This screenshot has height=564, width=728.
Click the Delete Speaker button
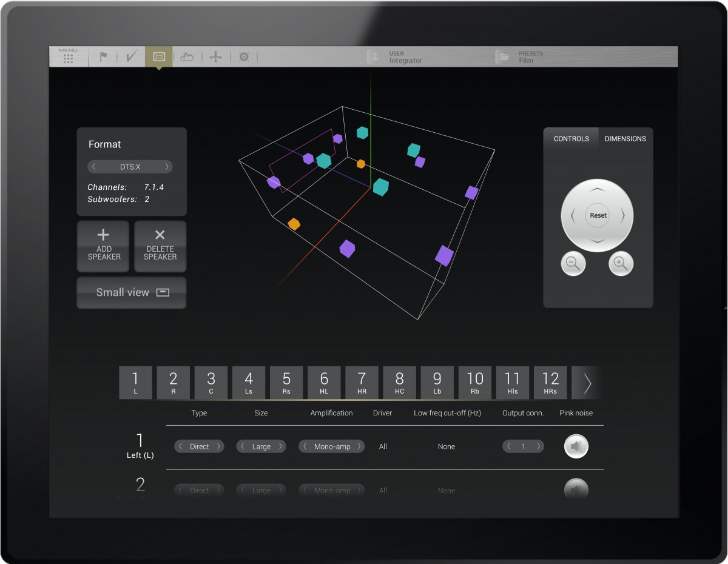160,246
